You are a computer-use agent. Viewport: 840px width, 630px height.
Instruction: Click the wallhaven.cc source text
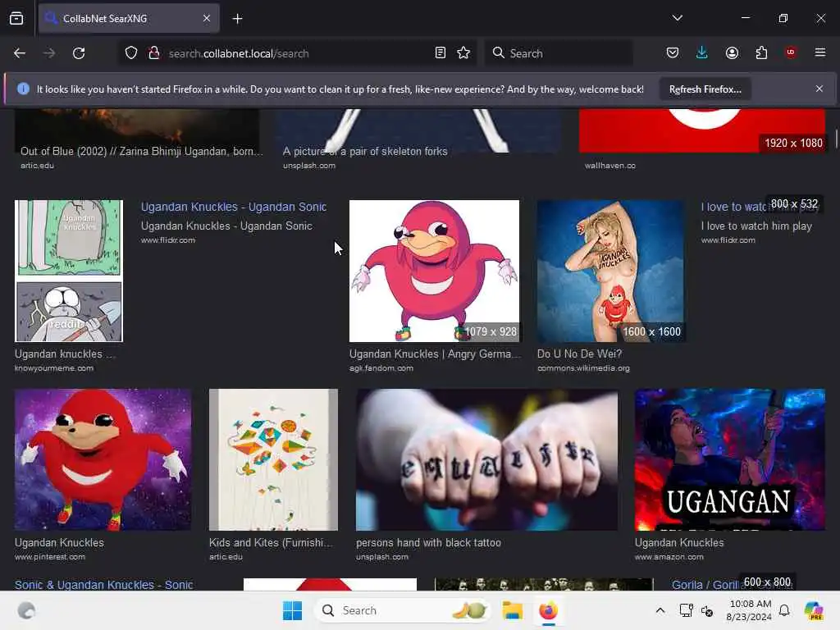pos(609,166)
